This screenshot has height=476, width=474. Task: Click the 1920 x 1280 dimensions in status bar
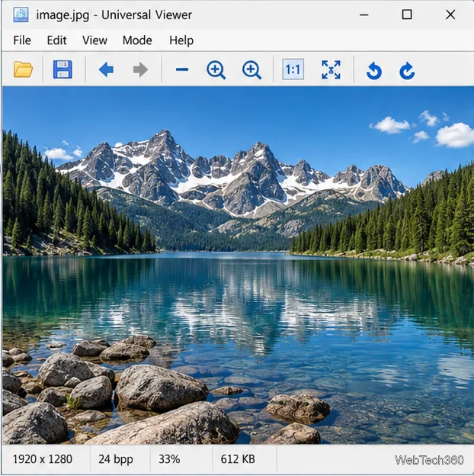(43, 459)
